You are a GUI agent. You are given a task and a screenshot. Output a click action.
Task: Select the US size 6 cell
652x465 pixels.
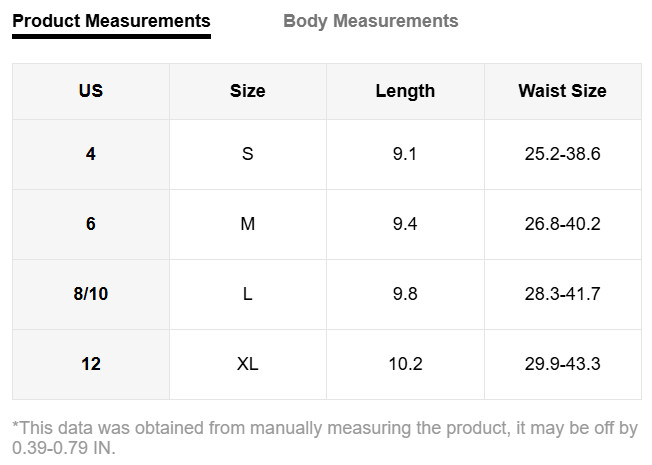(x=91, y=224)
